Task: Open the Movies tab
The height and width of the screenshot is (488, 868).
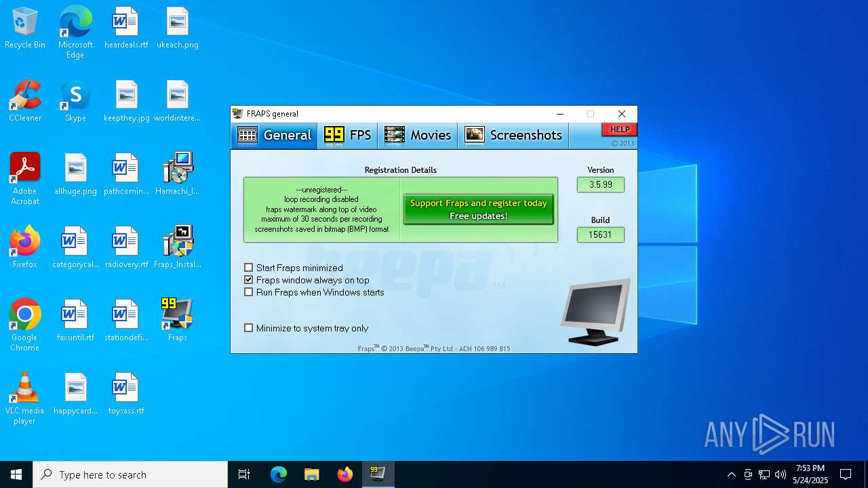Action: click(418, 136)
